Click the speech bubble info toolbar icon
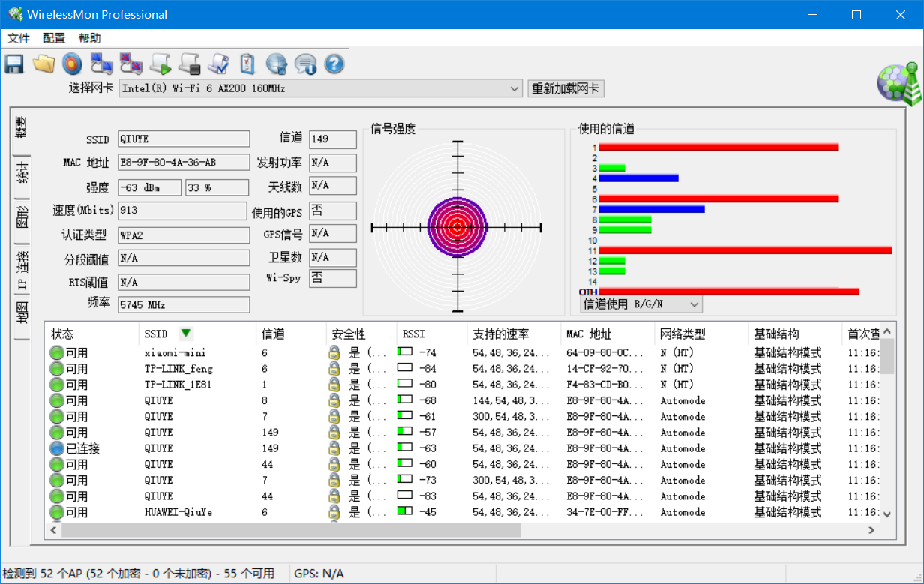 pos(305,64)
